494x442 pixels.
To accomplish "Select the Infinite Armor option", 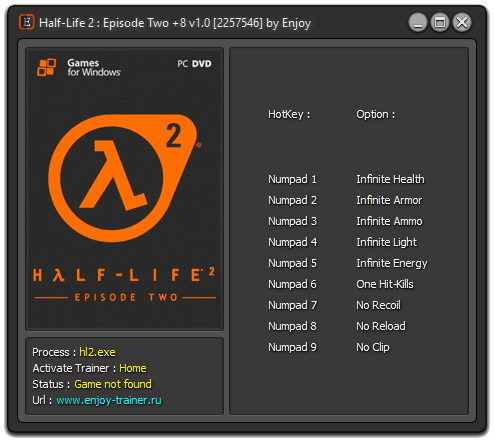I will (389, 200).
